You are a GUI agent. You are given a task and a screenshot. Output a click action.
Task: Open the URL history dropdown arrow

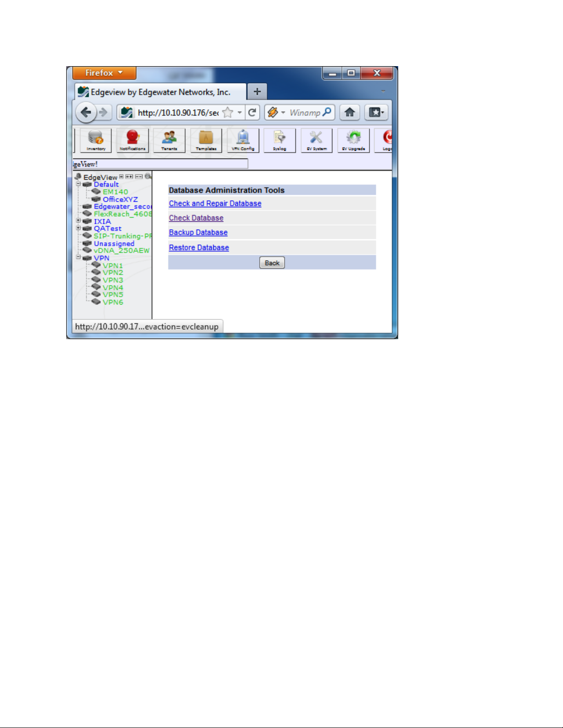[239, 113]
